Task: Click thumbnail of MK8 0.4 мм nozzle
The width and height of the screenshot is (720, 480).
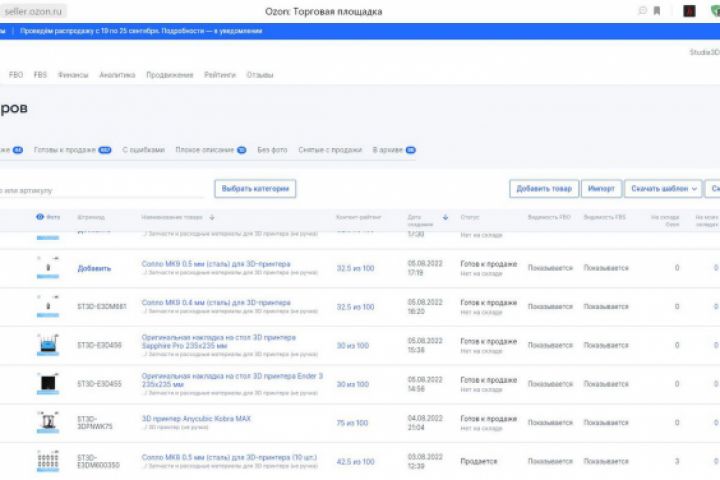Action: pos(48,306)
